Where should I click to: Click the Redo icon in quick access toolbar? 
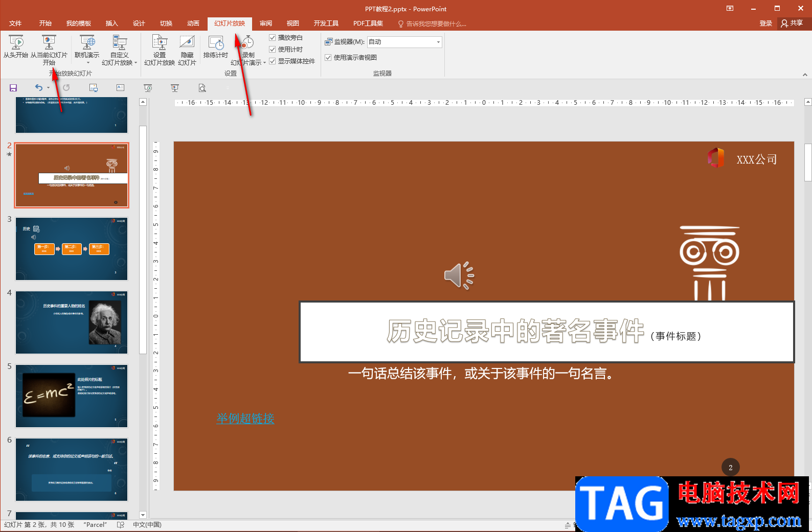click(66, 88)
